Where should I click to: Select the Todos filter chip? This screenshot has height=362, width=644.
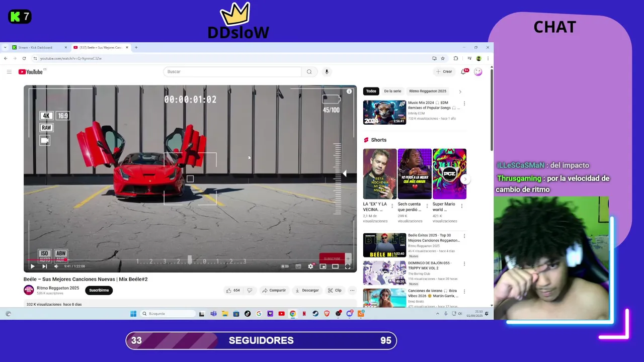[371, 91]
